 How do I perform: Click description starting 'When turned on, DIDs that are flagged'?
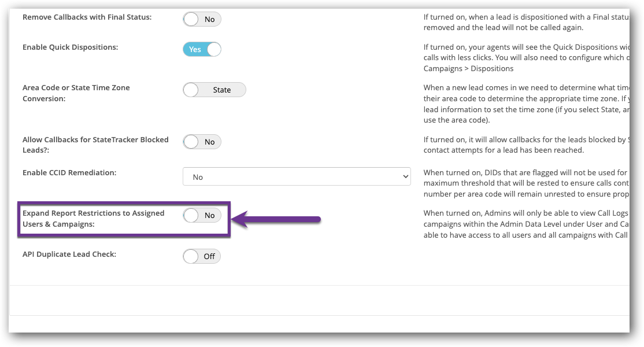(x=527, y=183)
